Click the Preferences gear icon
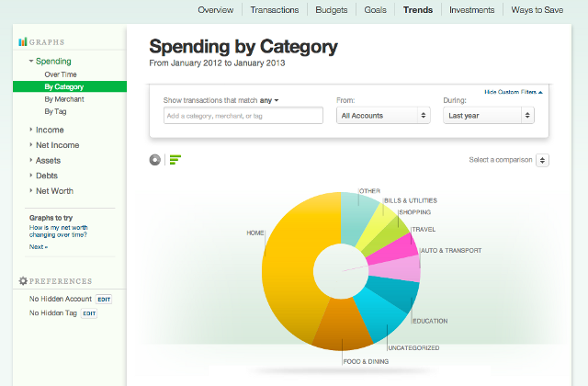The height and width of the screenshot is (386, 588). tap(23, 281)
